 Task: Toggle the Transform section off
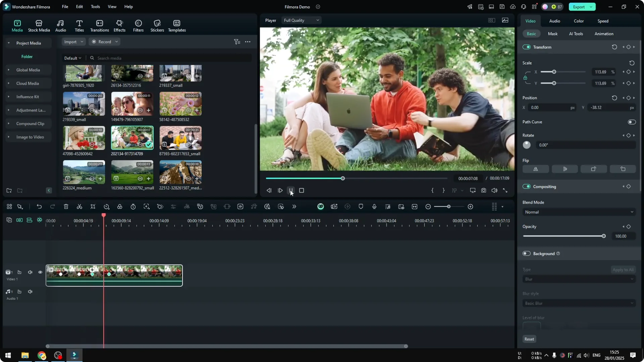526,47
